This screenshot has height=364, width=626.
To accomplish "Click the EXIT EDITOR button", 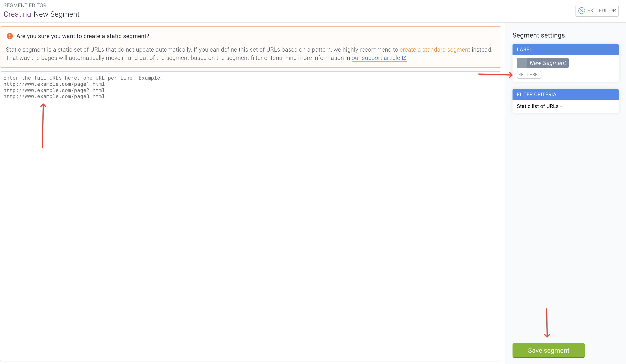I will tap(597, 11).
